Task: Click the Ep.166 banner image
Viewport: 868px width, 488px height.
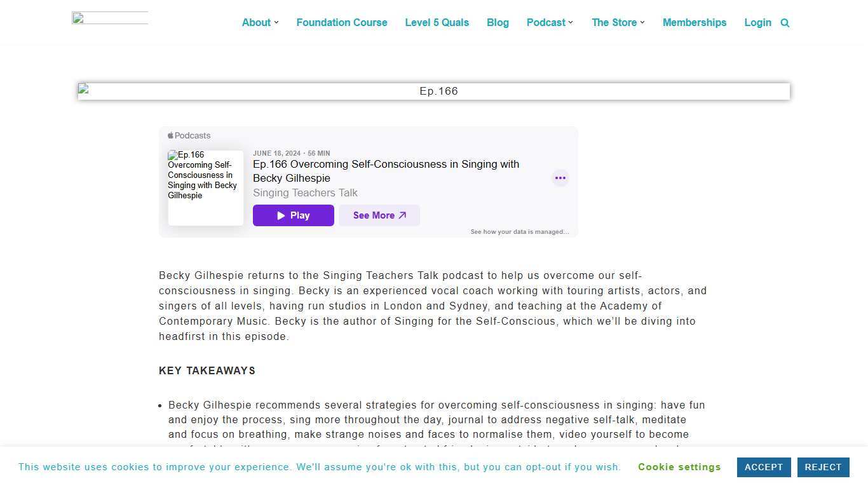Action: (x=433, y=91)
